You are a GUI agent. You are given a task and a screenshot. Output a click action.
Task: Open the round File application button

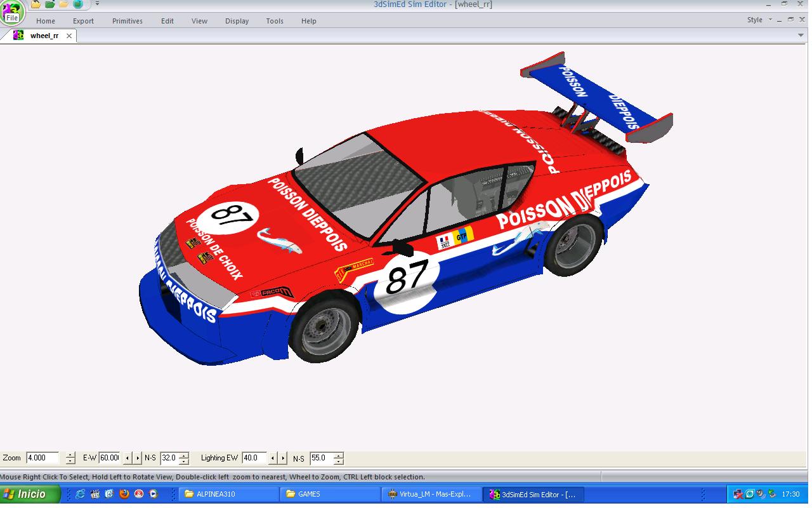12,13
